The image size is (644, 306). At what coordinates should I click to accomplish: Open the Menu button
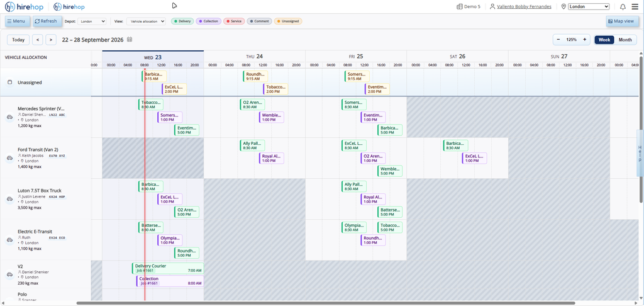click(17, 21)
